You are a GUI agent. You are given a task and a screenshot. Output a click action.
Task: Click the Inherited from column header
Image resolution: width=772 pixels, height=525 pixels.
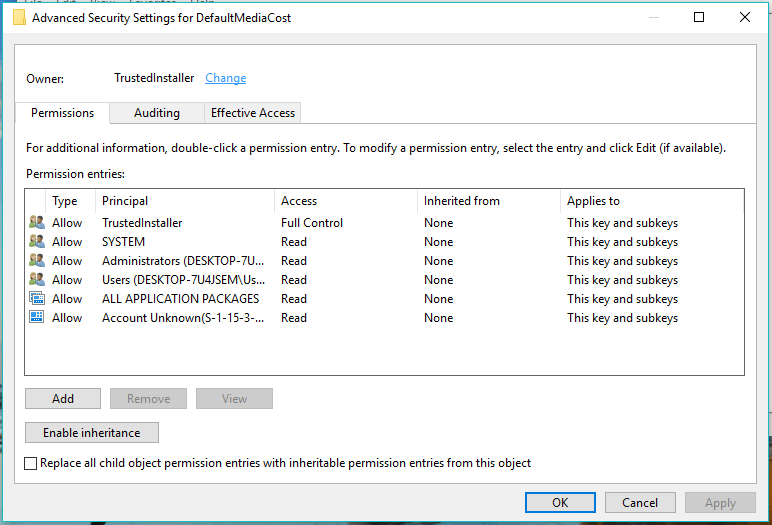coord(487,201)
